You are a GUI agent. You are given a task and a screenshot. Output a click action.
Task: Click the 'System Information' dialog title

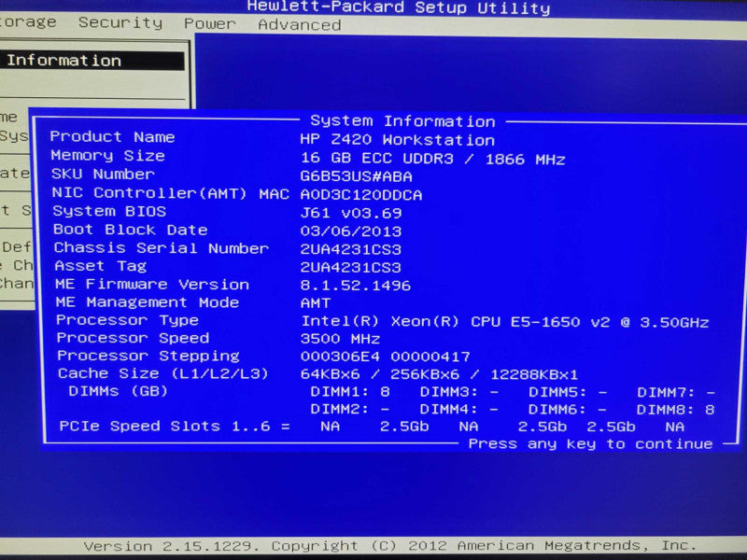pos(402,121)
